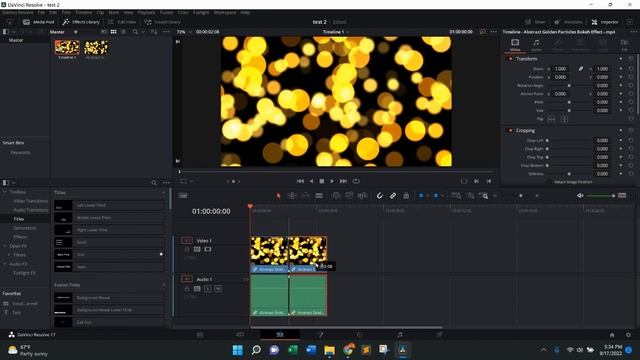Click the zoom full extent icon
This screenshot has height=360, width=640.
point(456,196)
